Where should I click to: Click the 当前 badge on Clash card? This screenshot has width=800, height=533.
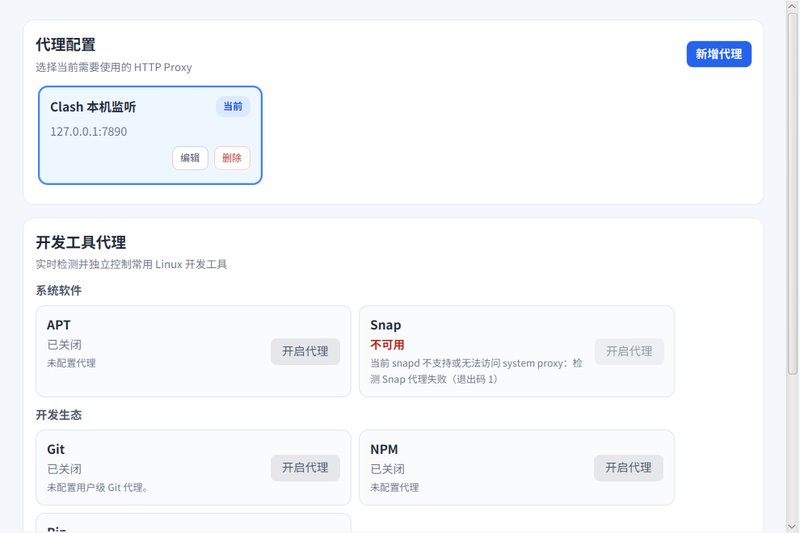click(233, 107)
